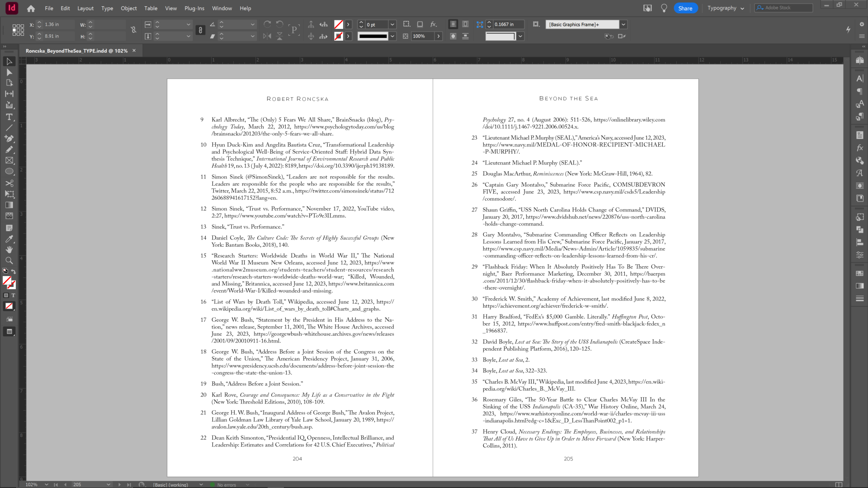Image resolution: width=868 pixels, height=488 pixels.
Task: Toggle constrain scaling proportions link
Action: 200,30
